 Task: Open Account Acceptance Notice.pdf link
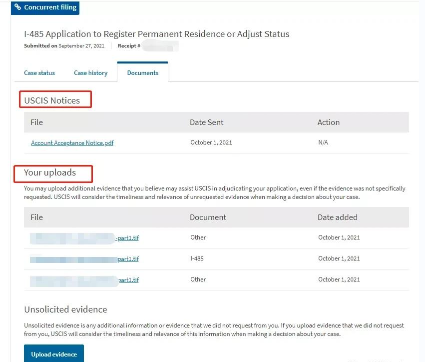coord(72,143)
